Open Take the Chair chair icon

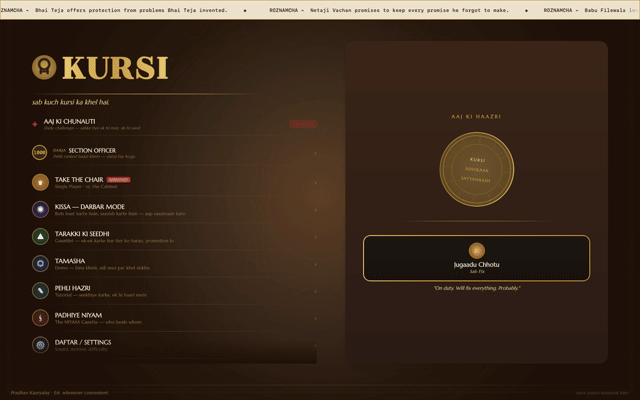pos(40,182)
